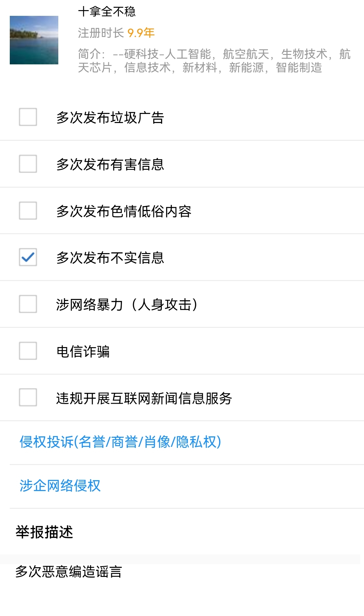Click the username 十拿全不稳
Image resolution: width=364 pixels, height=616 pixels.
107,11
